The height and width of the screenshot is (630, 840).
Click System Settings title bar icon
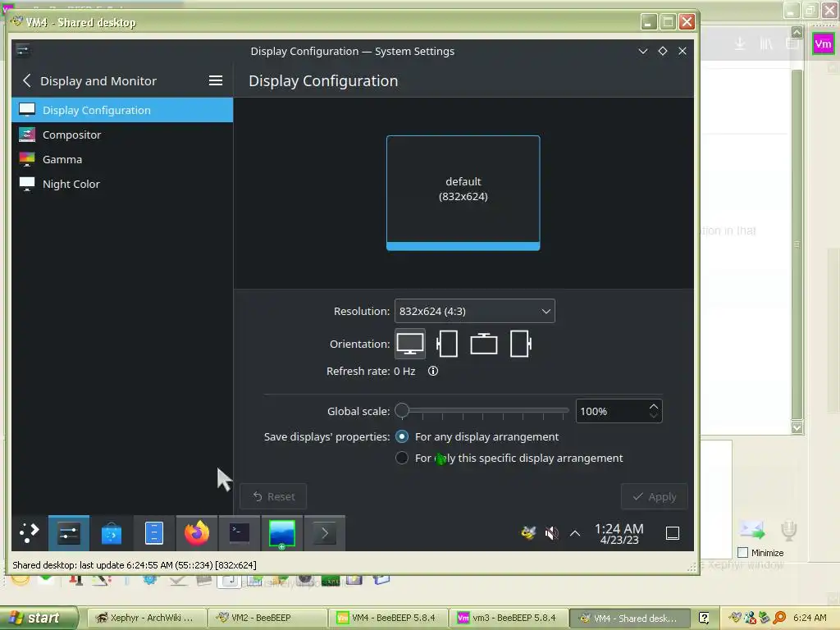coord(22,50)
